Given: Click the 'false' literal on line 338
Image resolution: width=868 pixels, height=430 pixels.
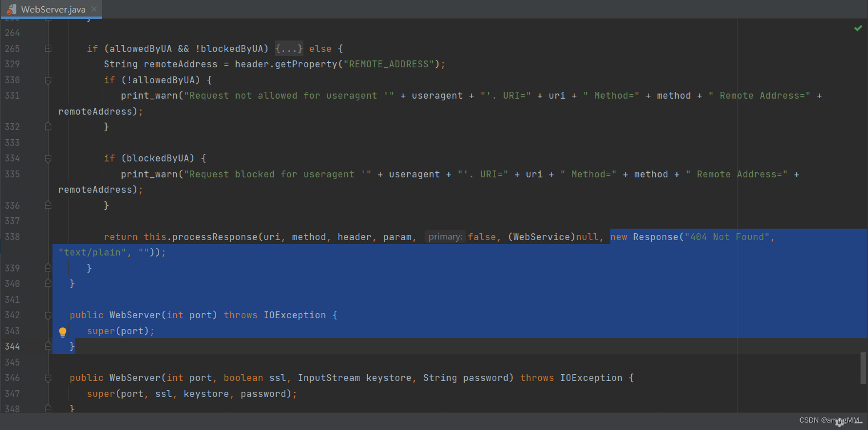Looking at the screenshot, I should (482, 237).
